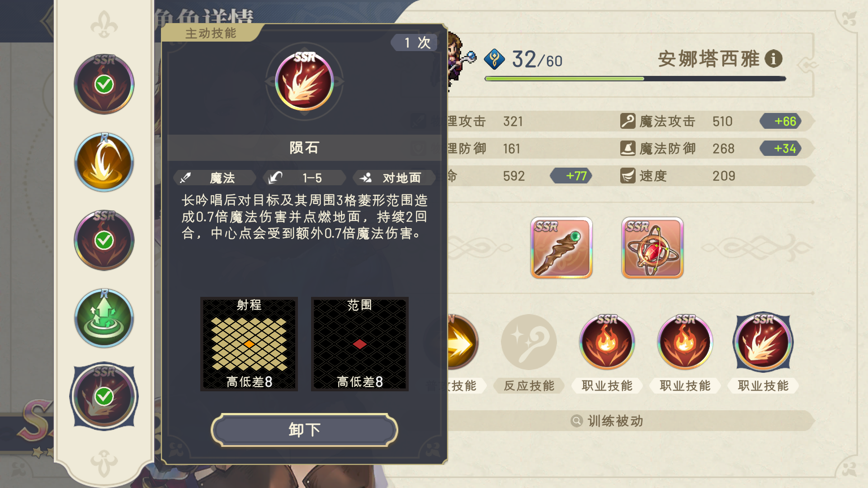Select the first checked SSR flame skill

point(104,84)
